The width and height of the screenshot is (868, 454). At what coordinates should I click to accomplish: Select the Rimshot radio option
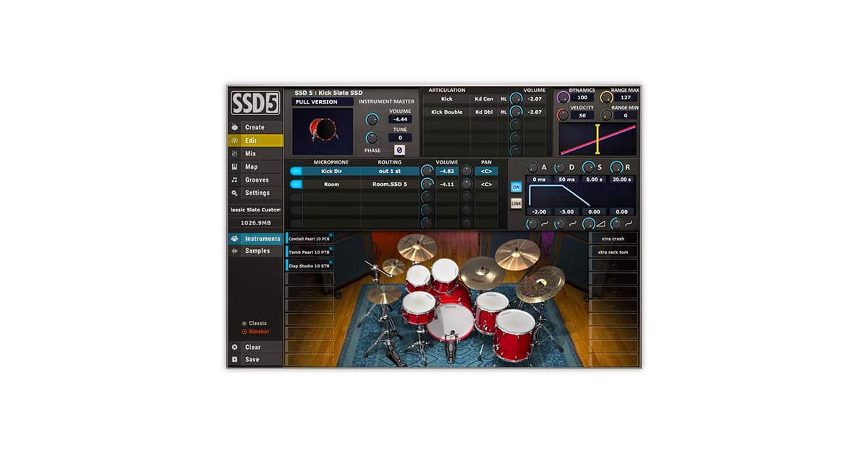244,332
